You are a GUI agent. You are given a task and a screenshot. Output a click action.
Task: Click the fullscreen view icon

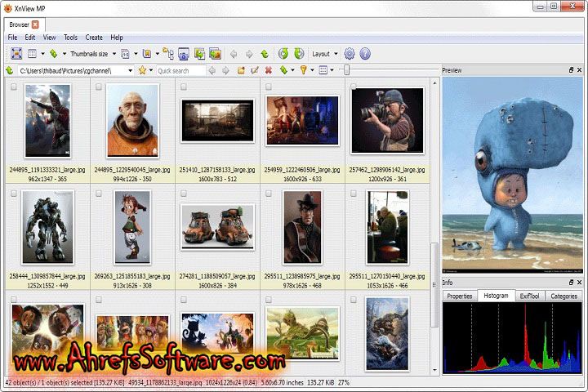16,54
